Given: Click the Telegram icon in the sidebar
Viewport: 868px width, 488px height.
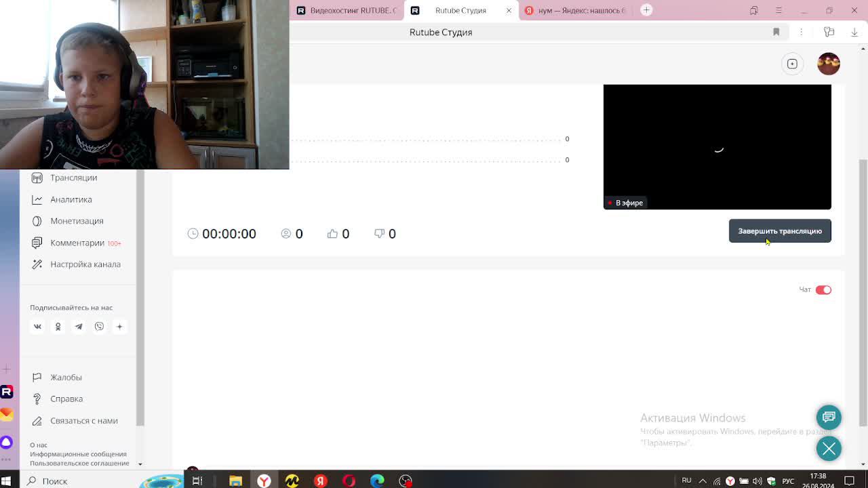Looking at the screenshot, I should [x=79, y=327].
